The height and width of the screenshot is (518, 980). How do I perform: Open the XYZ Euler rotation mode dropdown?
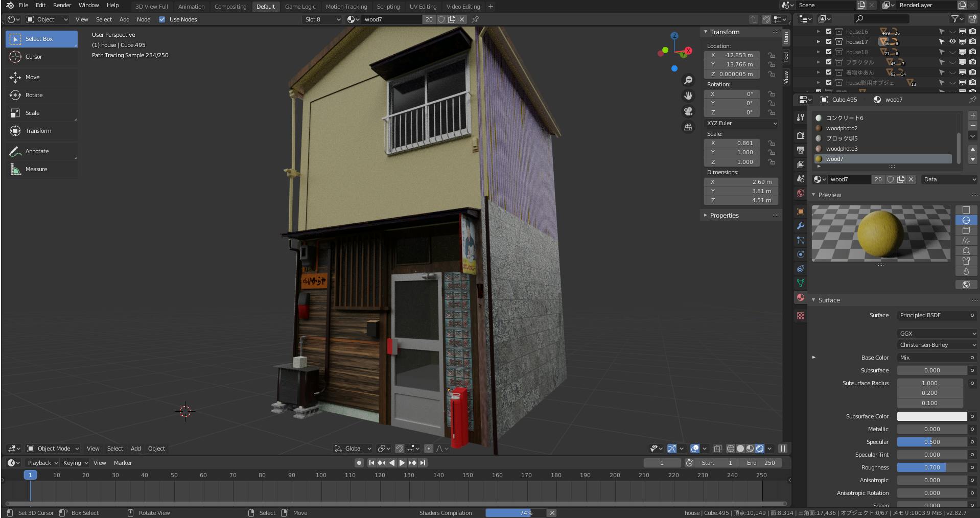coord(741,123)
